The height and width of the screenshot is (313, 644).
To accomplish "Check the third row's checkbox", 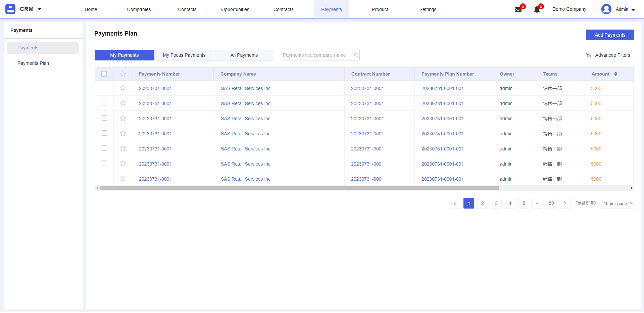I will point(104,118).
